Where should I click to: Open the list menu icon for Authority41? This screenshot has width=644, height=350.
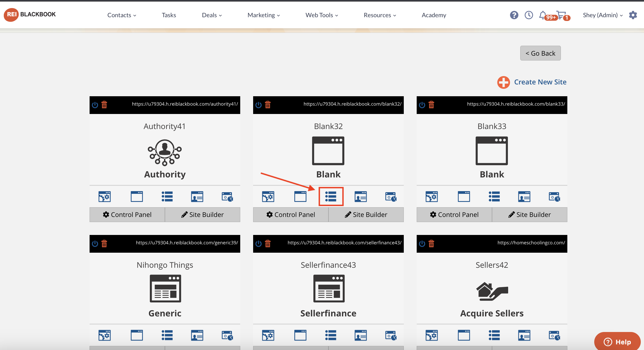click(167, 197)
